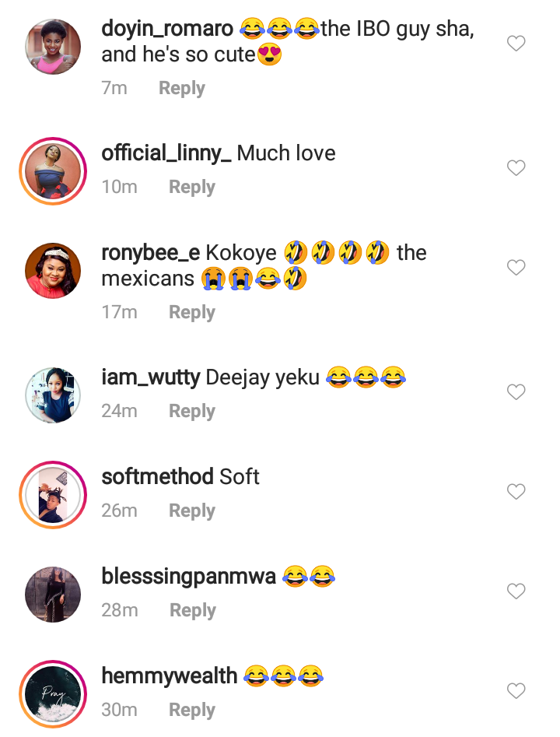The width and height of the screenshot is (560, 737).
Task: View softmethod's story from the avatar
Action: click(x=53, y=495)
